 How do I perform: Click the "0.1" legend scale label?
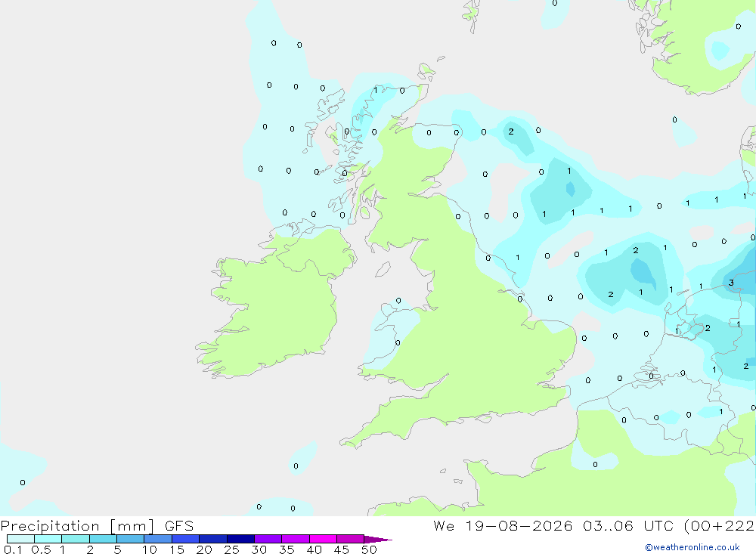pos(13,549)
